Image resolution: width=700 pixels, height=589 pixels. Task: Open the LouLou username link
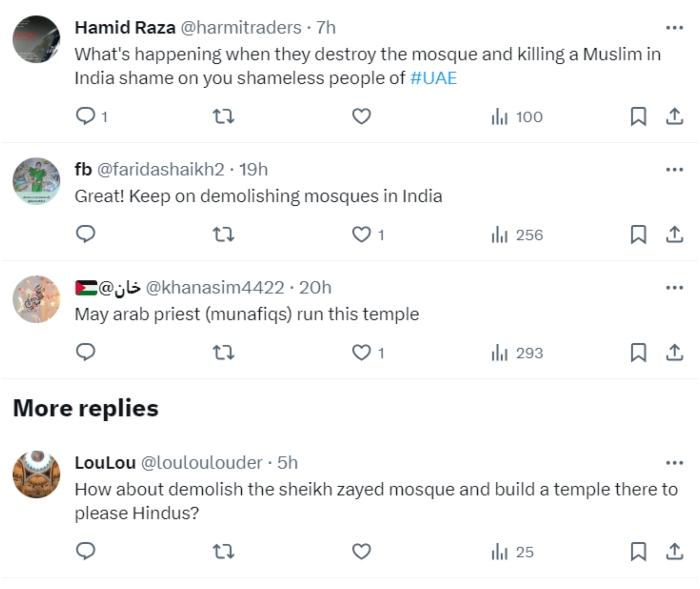click(x=105, y=463)
